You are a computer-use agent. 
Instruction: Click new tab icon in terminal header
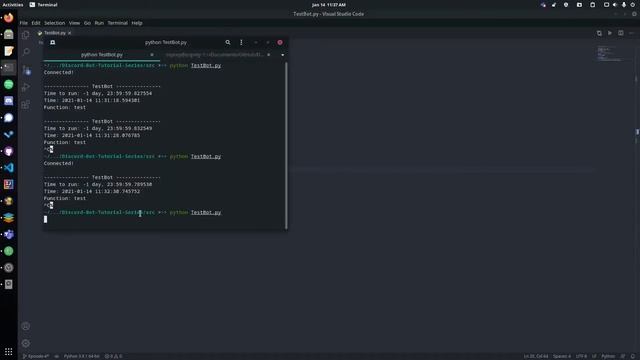[x=53, y=42]
